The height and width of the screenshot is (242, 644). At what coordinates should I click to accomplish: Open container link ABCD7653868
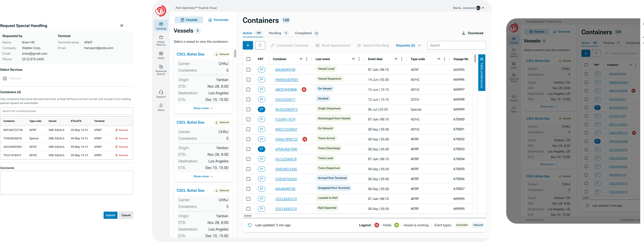click(286, 90)
